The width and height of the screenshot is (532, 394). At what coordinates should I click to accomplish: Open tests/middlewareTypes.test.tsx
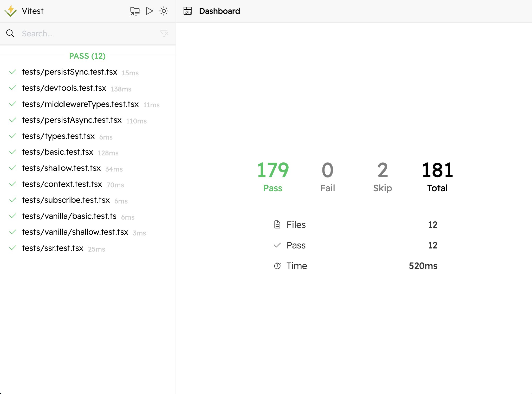click(80, 104)
